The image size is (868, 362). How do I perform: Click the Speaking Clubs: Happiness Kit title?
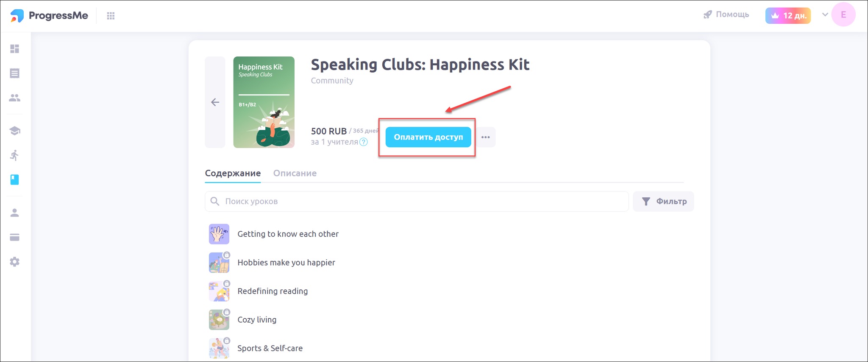click(x=420, y=65)
